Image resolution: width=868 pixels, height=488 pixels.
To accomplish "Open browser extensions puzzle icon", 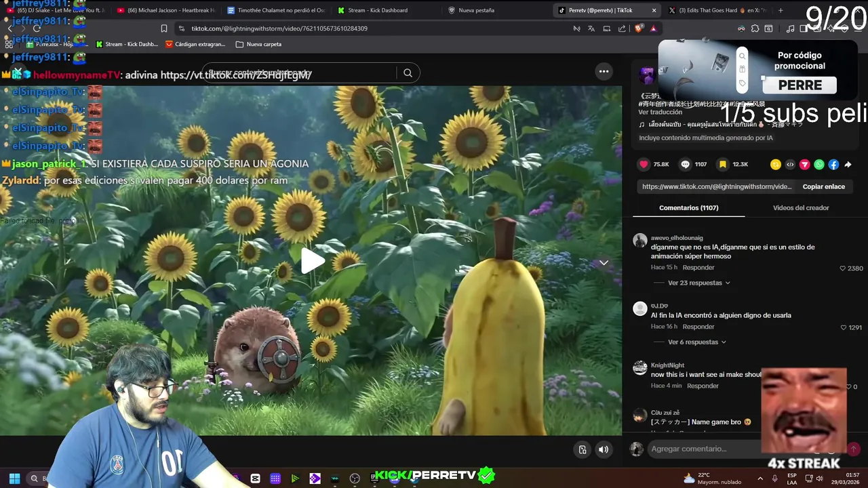I will pyautogui.click(x=755, y=28).
